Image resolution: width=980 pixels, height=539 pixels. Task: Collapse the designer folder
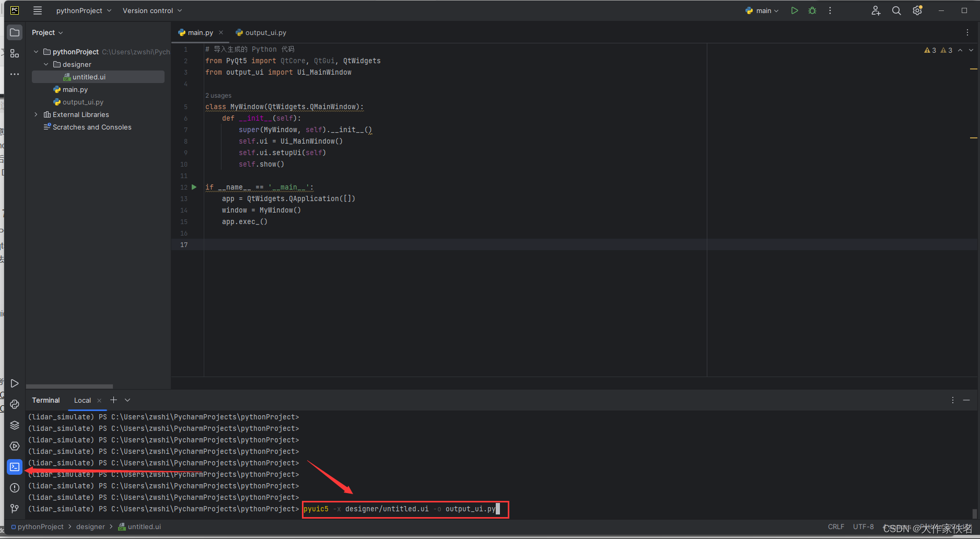(46, 64)
